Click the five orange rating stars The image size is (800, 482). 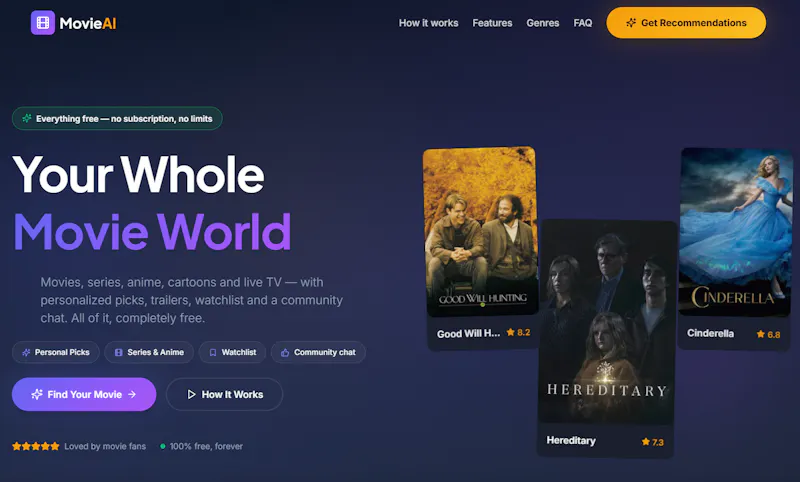[36, 446]
